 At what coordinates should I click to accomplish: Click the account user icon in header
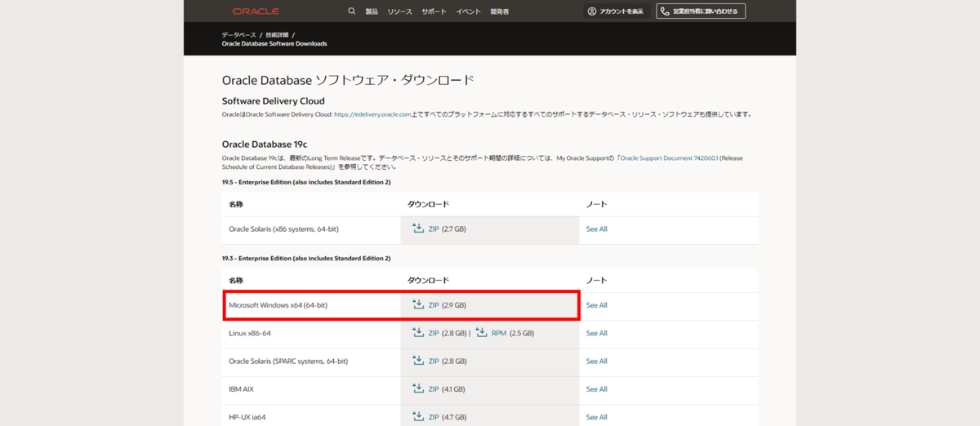[x=592, y=11]
